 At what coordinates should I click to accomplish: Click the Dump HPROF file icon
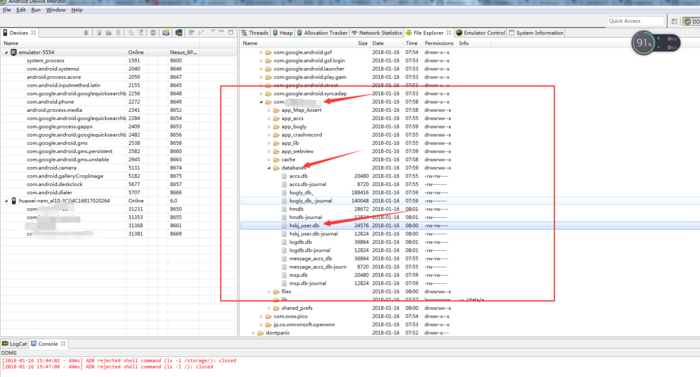108,33
